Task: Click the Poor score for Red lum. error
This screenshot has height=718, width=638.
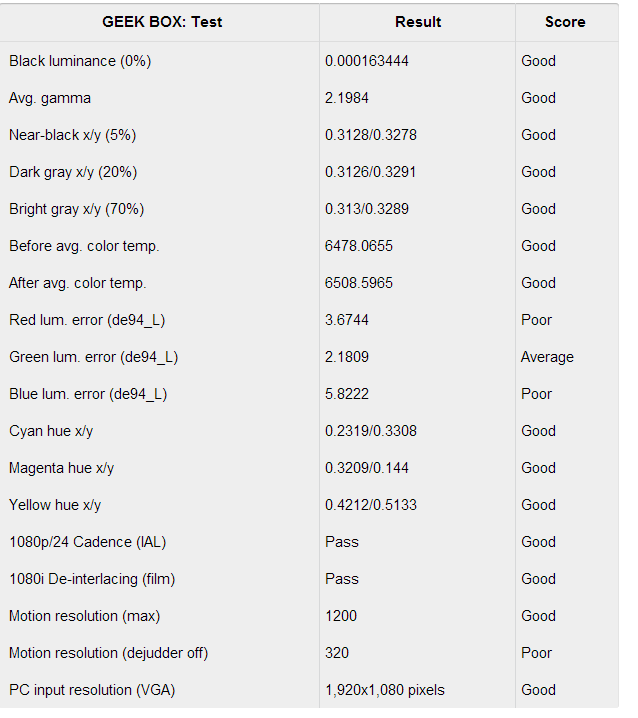Action: 536,320
